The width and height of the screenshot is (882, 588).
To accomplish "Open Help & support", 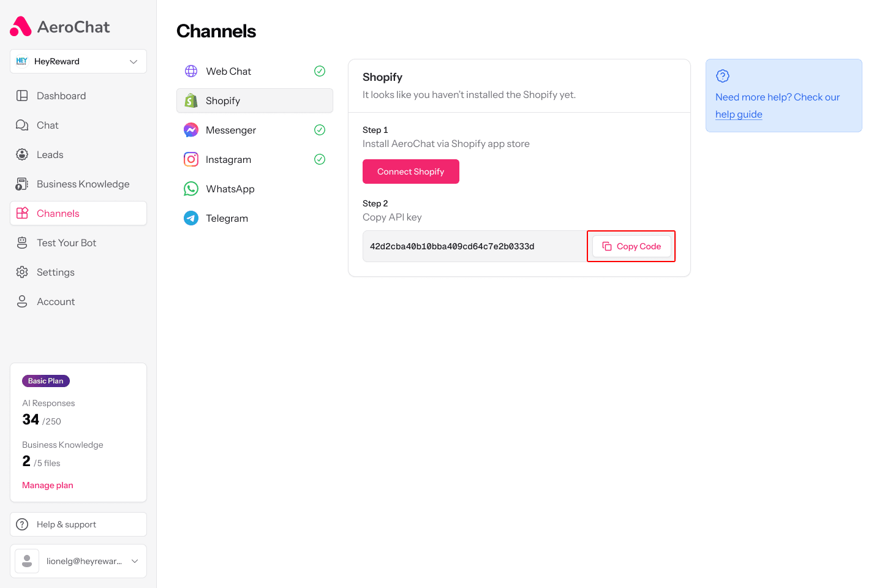I will click(78, 524).
